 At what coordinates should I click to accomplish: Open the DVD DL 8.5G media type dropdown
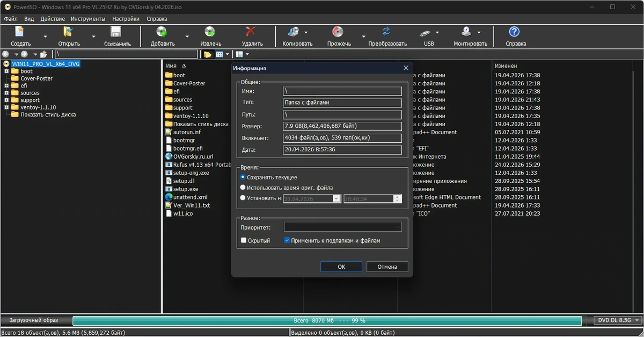[x=619, y=320]
